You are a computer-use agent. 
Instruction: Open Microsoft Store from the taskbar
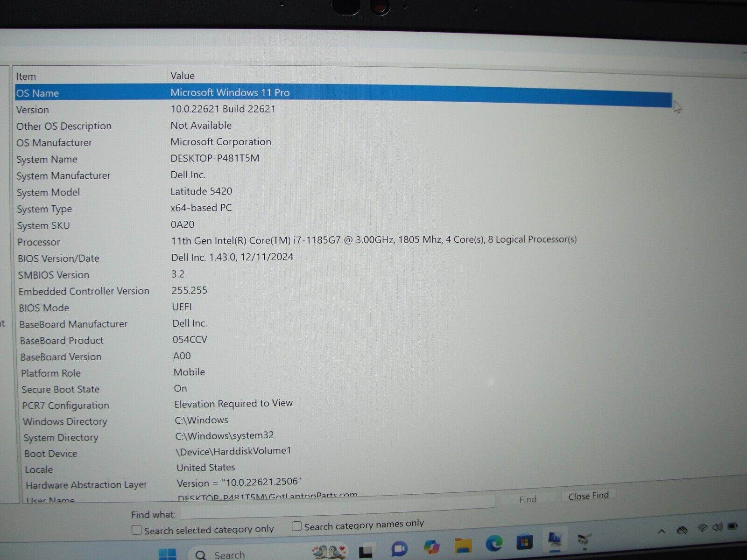click(524, 542)
